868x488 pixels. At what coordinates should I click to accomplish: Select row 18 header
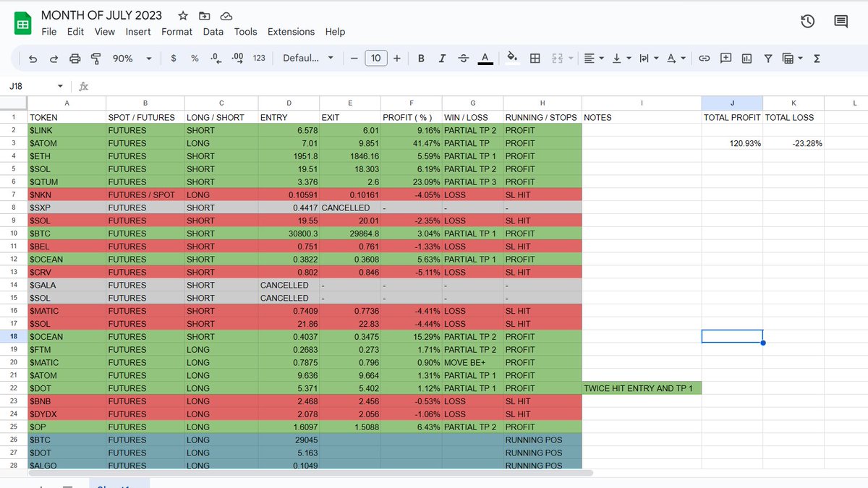[13, 337]
